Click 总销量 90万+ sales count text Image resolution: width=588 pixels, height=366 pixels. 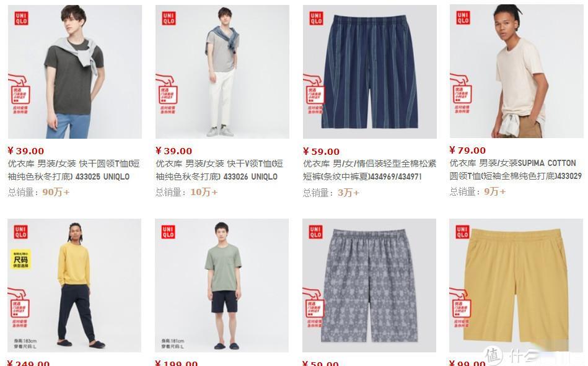(x=38, y=192)
